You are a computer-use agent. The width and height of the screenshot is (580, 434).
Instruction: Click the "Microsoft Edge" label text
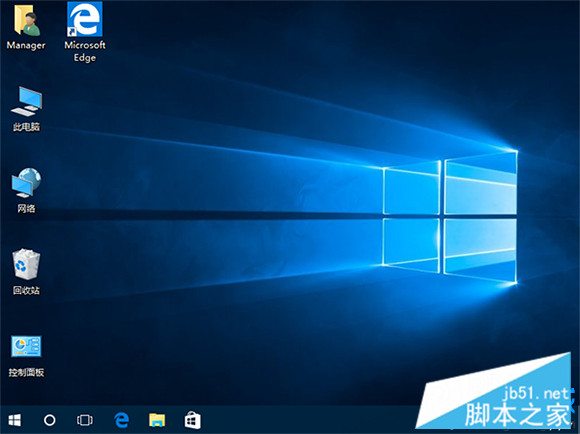(x=85, y=51)
